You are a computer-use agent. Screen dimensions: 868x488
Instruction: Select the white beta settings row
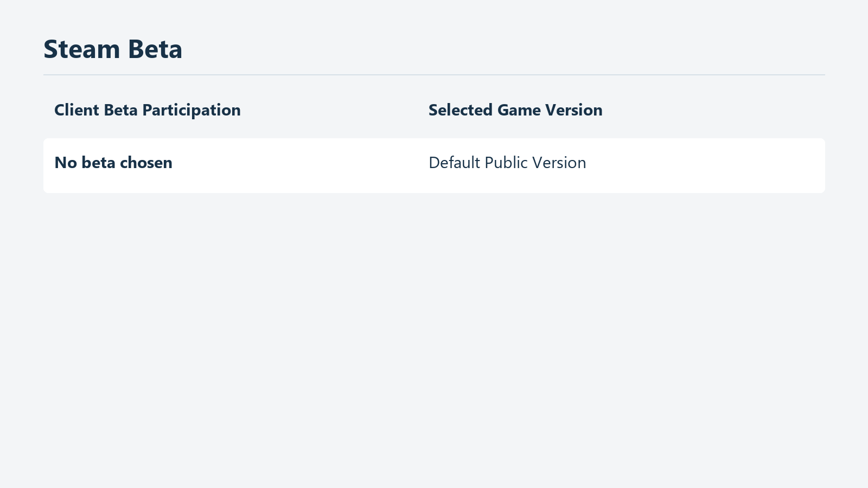point(434,165)
